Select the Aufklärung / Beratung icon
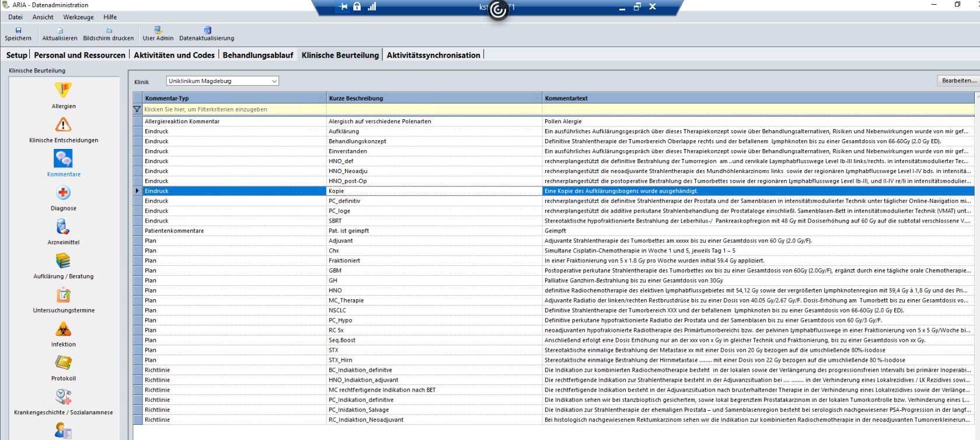 click(x=63, y=261)
